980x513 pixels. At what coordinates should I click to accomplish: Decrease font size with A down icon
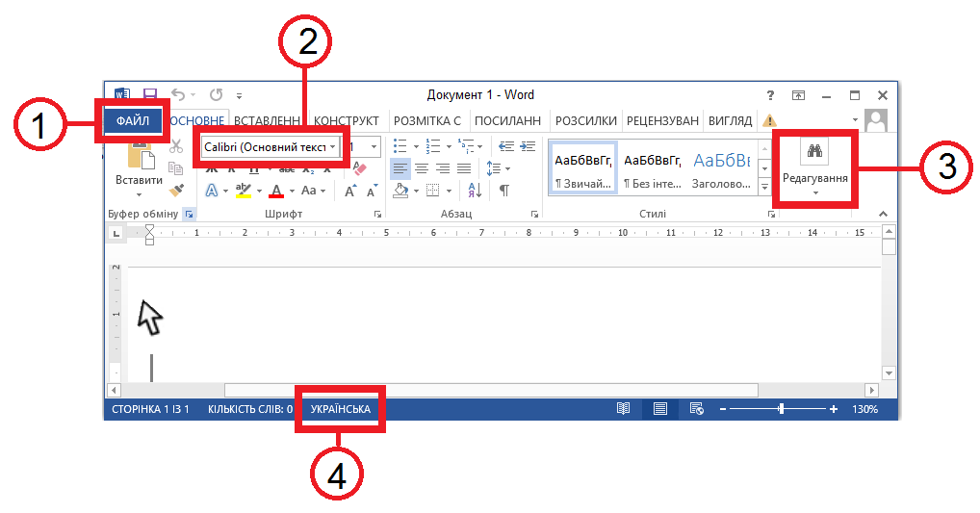372,191
